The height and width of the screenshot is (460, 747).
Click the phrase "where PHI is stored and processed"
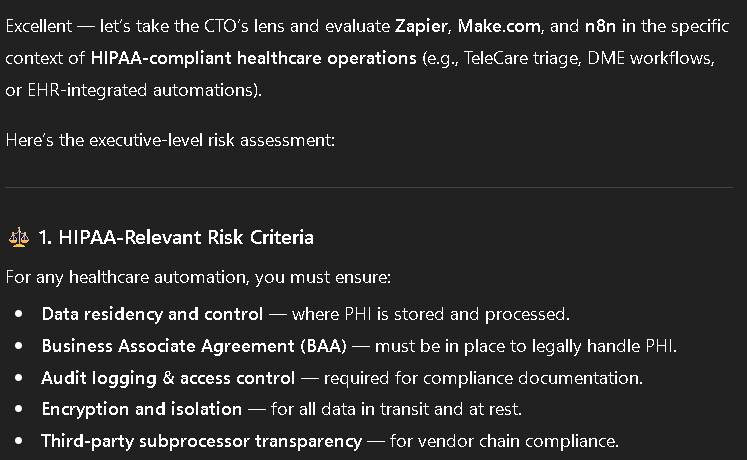coord(430,314)
